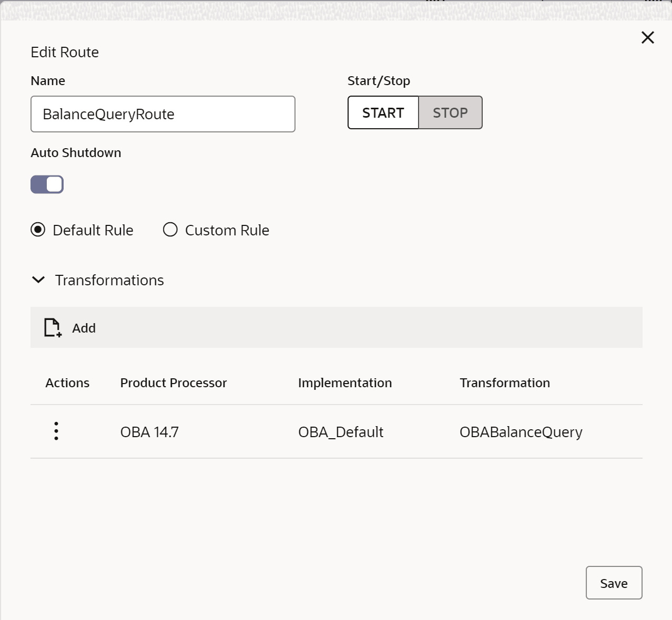Click the OBA_Default implementation cell
672x620 pixels.
pos(341,432)
